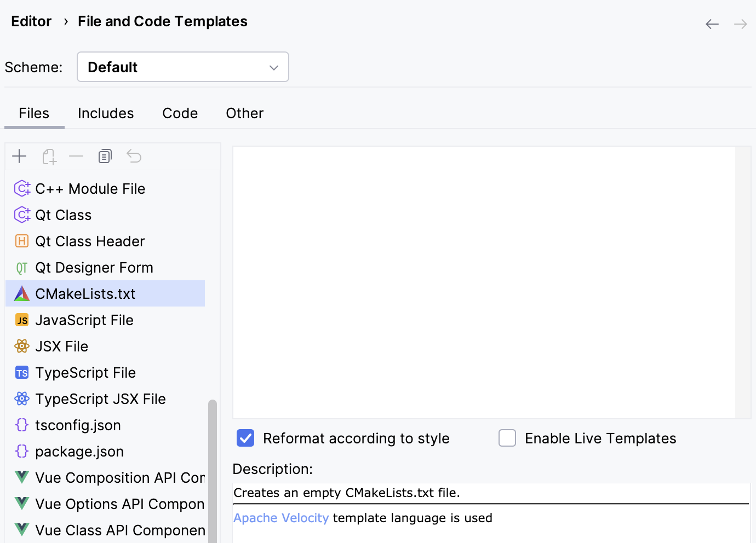Select the Qt Class Header template
This screenshot has height=543, width=756.
(89, 241)
